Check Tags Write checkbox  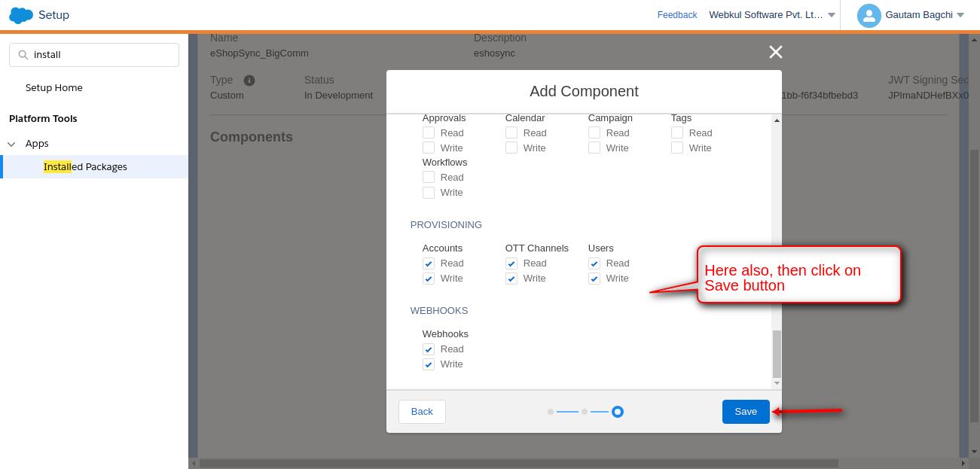677,148
